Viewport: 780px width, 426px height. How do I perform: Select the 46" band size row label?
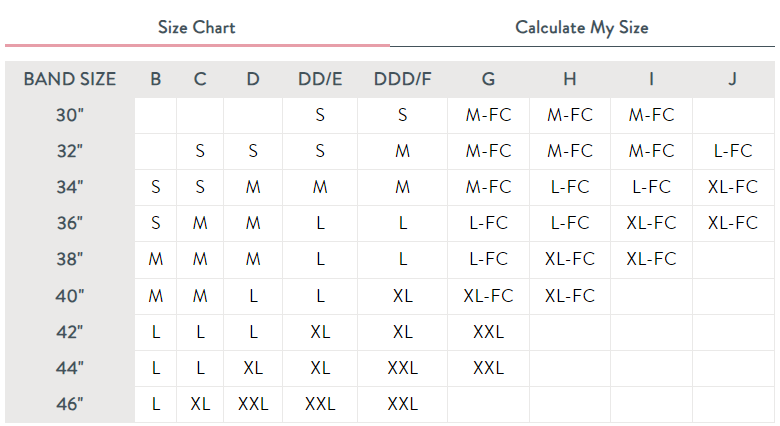pos(70,404)
